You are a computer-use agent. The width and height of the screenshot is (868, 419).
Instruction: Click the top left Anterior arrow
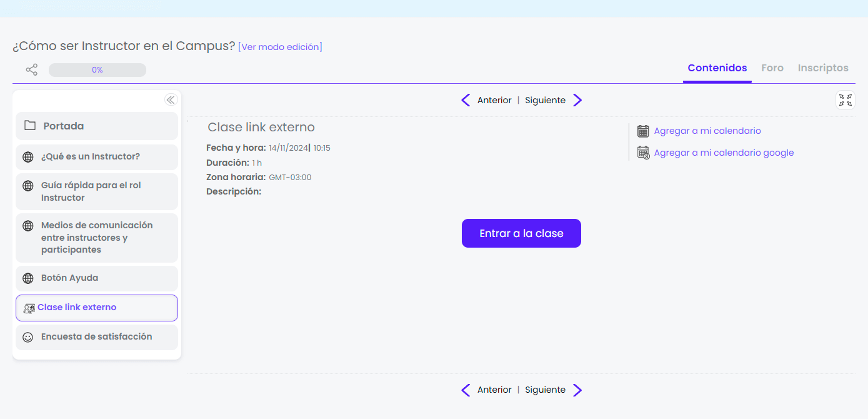click(466, 100)
